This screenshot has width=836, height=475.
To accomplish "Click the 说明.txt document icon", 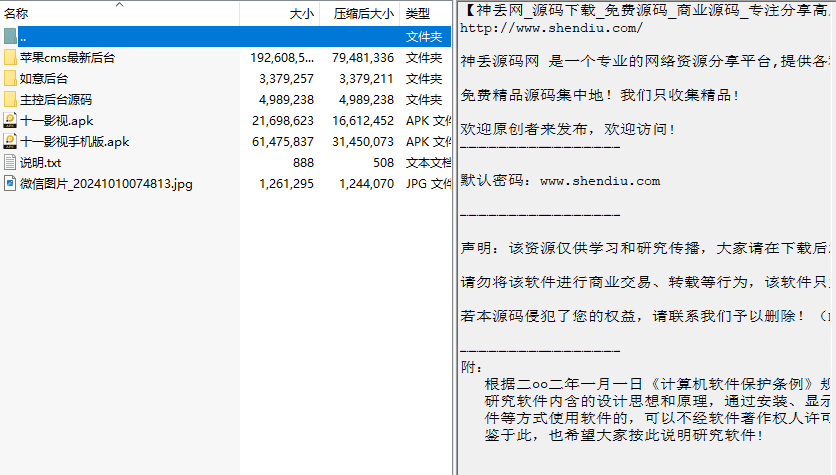I will pos(10,163).
